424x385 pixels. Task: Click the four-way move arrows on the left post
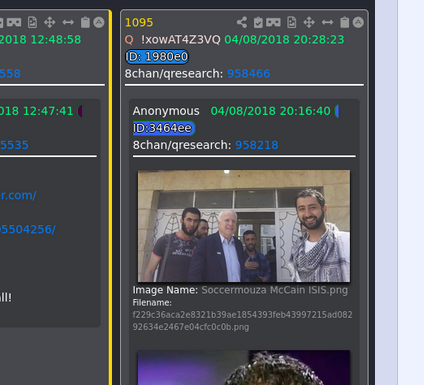[50, 22]
